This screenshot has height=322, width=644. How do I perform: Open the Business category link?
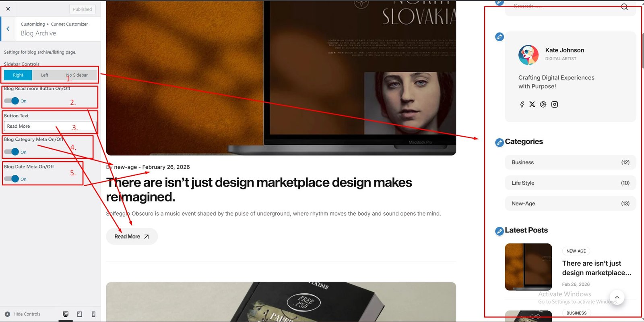tap(522, 162)
